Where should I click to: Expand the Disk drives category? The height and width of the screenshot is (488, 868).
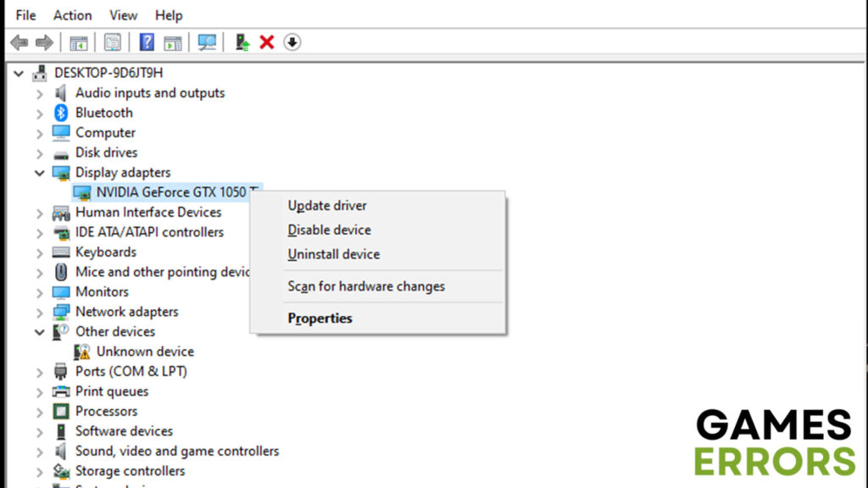pos(40,154)
